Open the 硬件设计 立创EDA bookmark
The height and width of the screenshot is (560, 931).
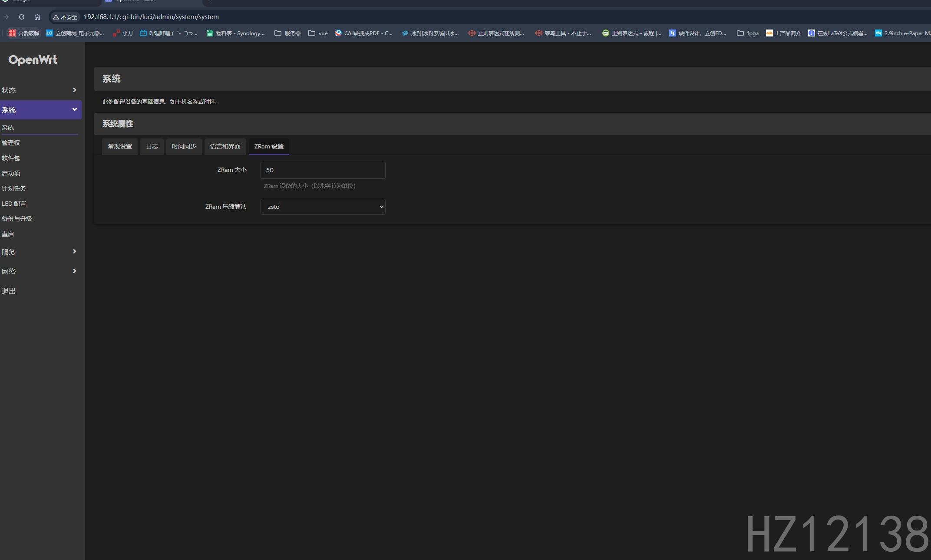coord(698,33)
